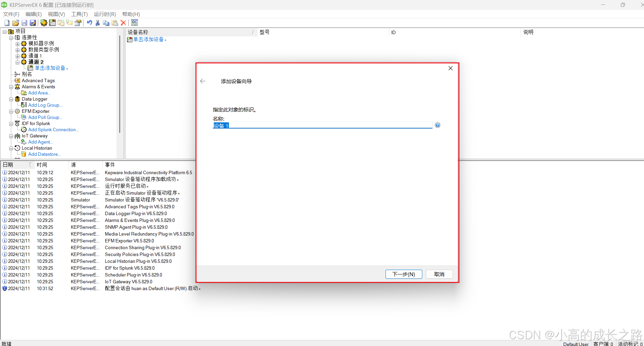
Task: Collapse the 项目 root node
Action: [x=5, y=31]
